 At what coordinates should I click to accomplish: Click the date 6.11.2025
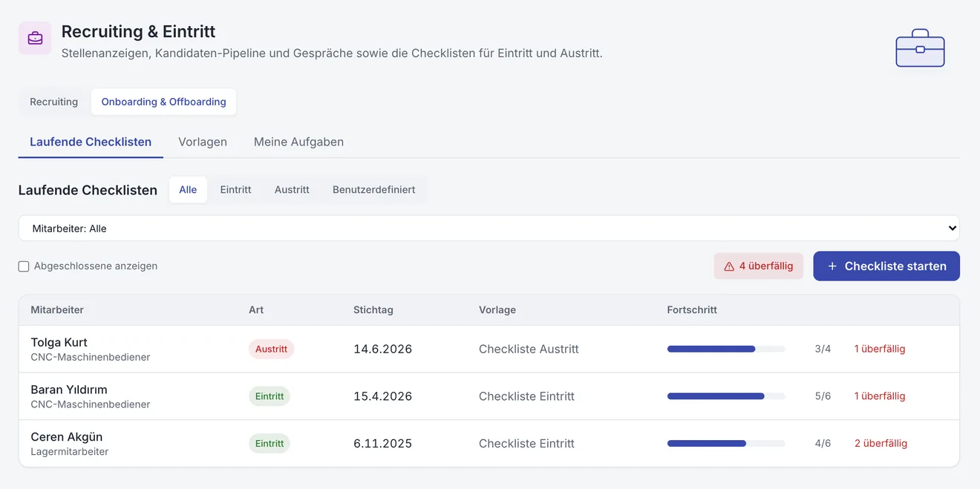383,444
